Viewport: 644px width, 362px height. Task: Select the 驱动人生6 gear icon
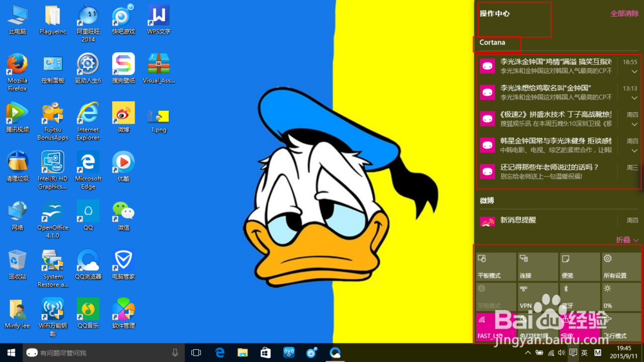(88, 69)
